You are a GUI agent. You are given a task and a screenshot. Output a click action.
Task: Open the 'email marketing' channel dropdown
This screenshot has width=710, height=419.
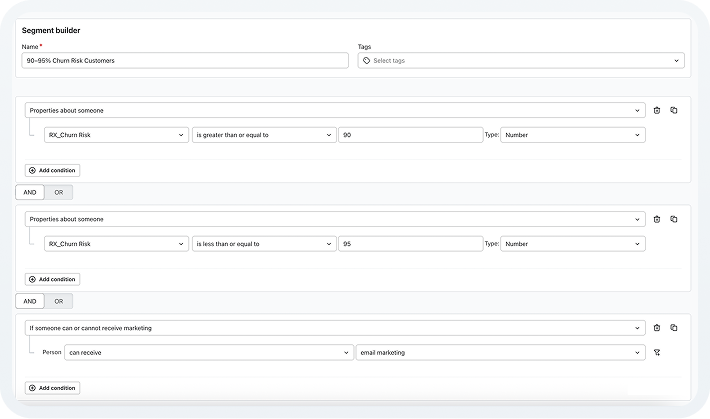click(500, 352)
